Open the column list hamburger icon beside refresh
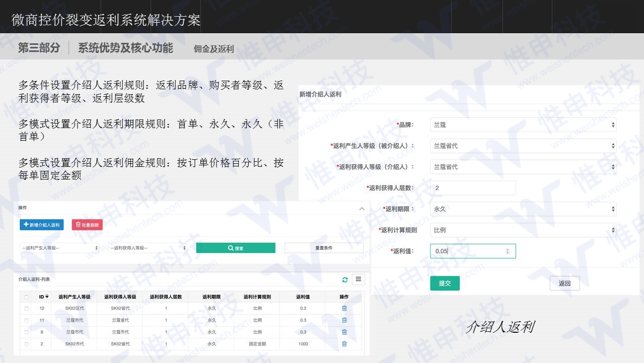Viewport: 644px width, 363px height. (359, 279)
